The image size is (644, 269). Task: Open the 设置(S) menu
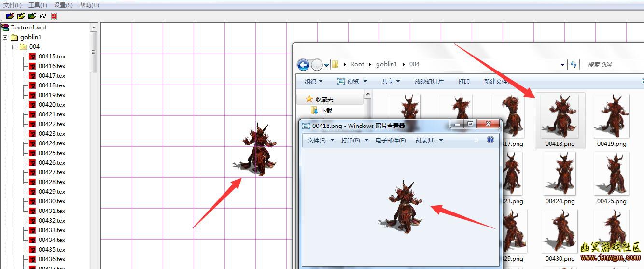[x=63, y=5]
